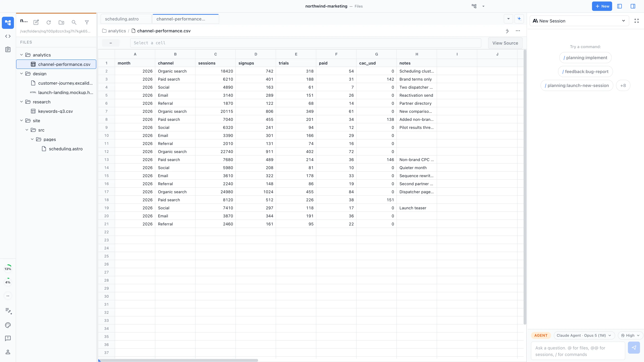Open scheduling.astro in file tree
This screenshot has height=362, width=644.
(56, 149)
